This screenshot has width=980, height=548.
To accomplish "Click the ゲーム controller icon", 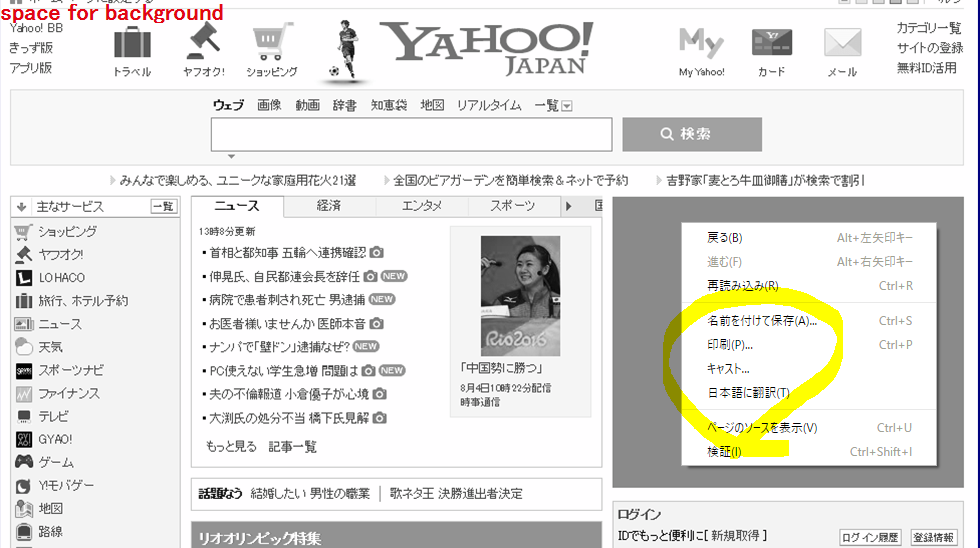I will [24, 462].
